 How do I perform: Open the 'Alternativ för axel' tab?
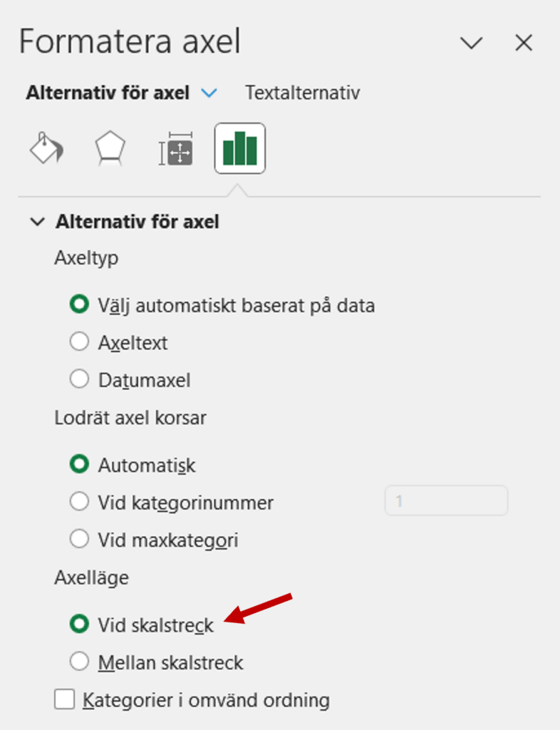[108, 92]
